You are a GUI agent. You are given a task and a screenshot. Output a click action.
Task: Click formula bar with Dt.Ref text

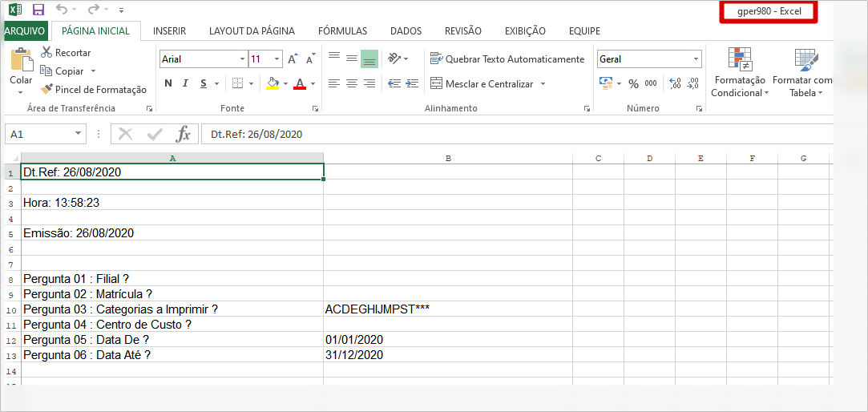(517, 134)
